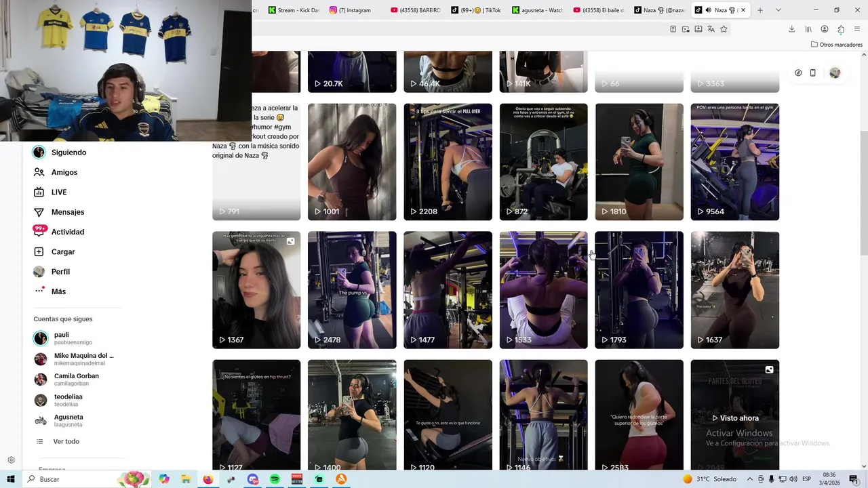Open the LIVE section icon
Viewport: 868px width, 488px height.
coord(39,192)
